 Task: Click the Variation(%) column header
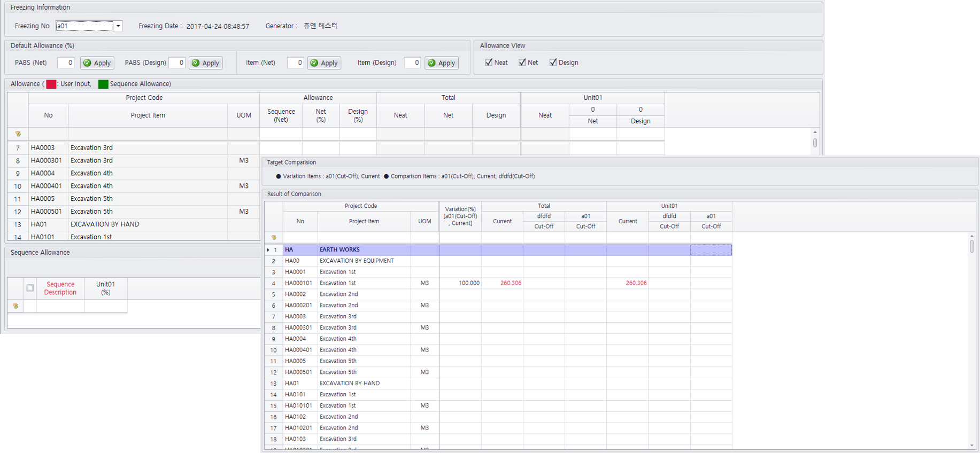pos(460,216)
